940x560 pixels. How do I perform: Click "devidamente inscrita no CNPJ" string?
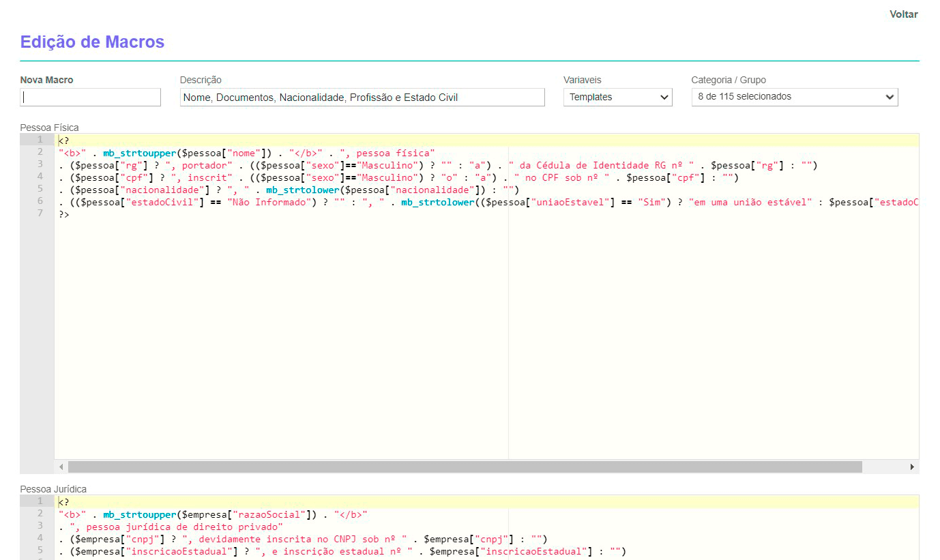point(295,539)
